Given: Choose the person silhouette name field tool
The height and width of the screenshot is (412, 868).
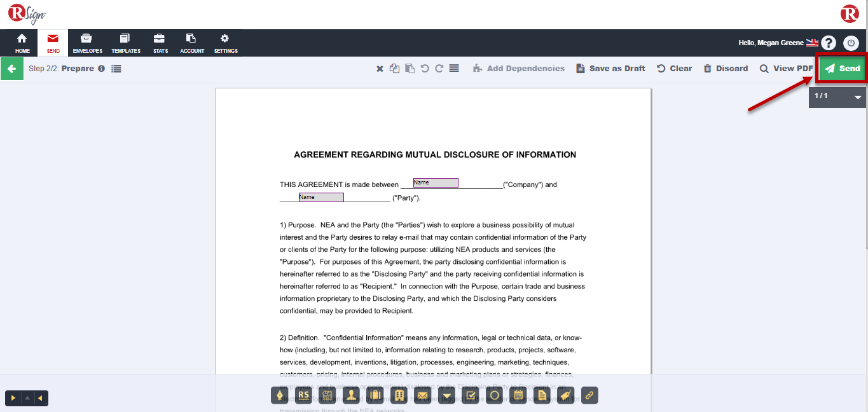Looking at the screenshot, I should (351, 395).
